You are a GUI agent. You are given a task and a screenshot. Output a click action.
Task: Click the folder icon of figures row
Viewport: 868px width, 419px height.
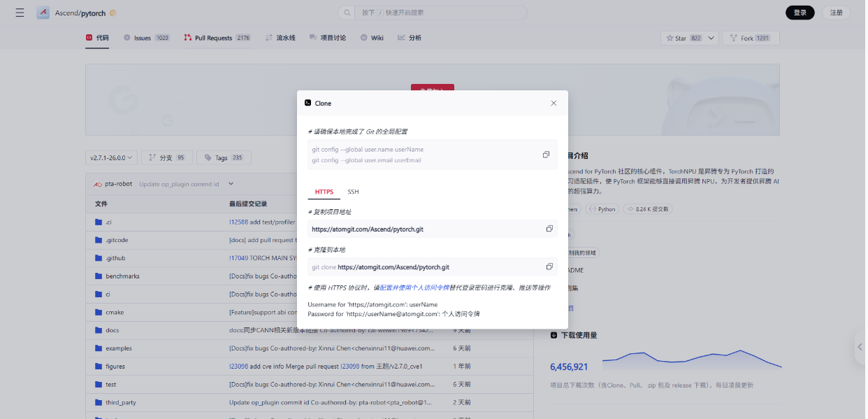pyautogui.click(x=99, y=367)
